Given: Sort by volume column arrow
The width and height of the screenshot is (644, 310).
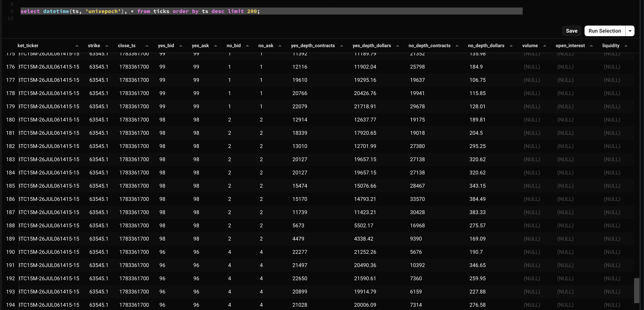Looking at the screenshot, I should [544, 46].
